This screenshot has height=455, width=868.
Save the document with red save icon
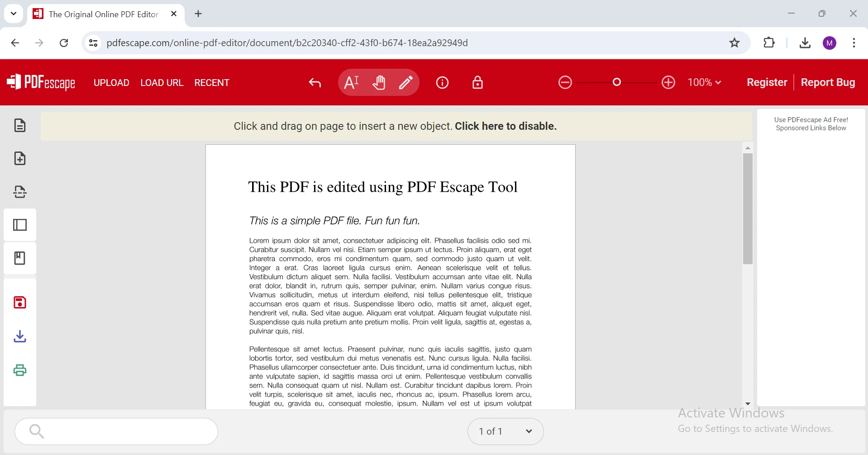(20, 303)
